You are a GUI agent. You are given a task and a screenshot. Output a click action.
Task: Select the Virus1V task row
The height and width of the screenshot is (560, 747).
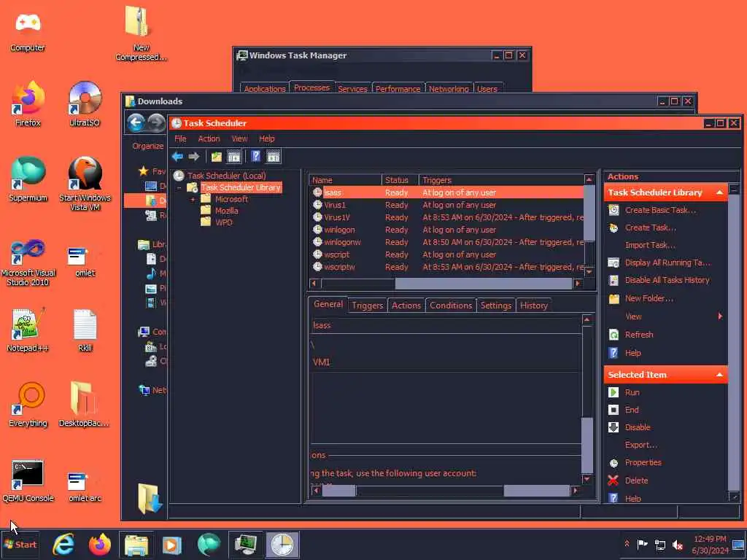tap(447, 217)
